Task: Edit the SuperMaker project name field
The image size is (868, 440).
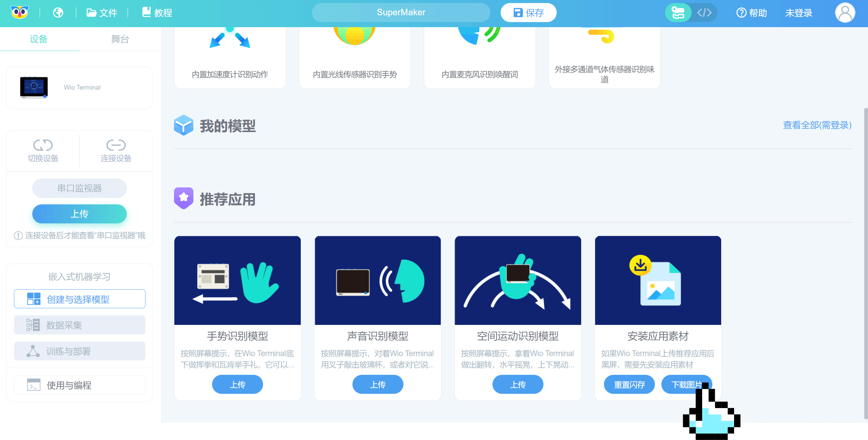Action: pyautogui.click(x=401, y=13)
